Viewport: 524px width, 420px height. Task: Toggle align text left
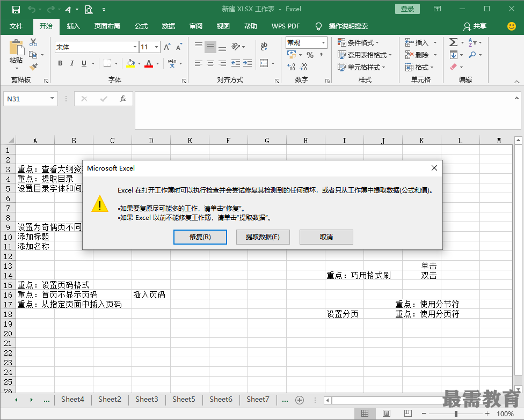(199, 63)
